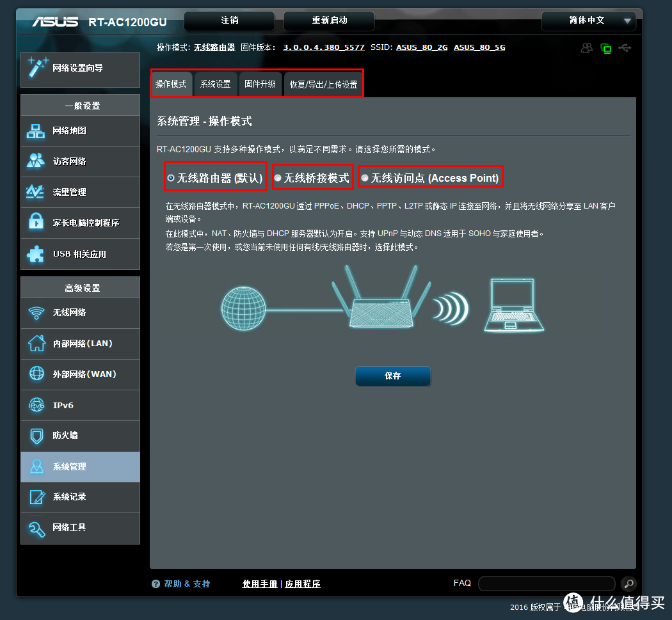The image size is (672, 620).
Task: Open the 简体中文 language dropdown
Action: coord(589,20)
